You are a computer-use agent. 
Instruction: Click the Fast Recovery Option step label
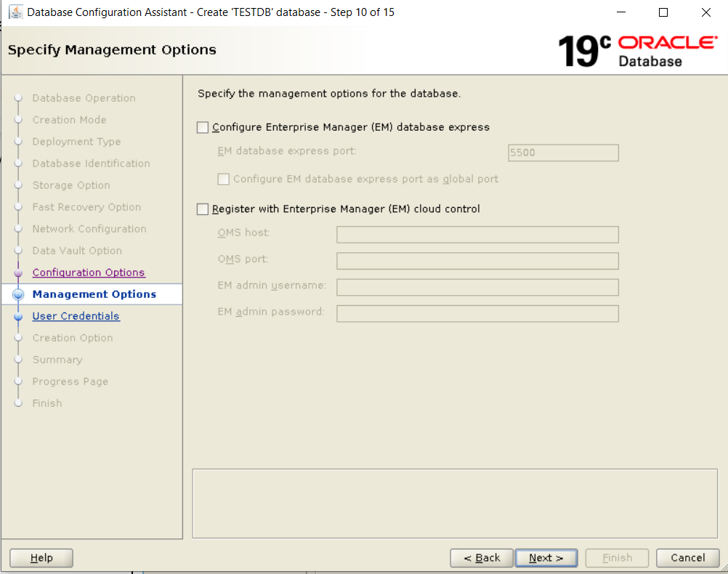click(86, 207)
